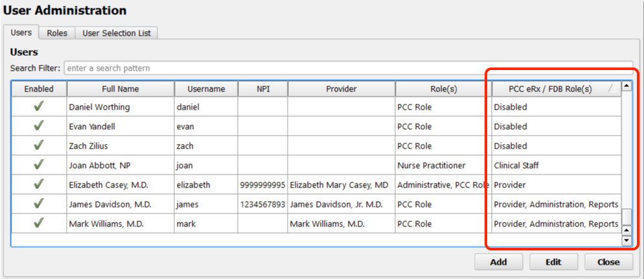This screenshot has width=644, height=279.
Task: Click the scrollbar up arrow at top
Action: 627,86
